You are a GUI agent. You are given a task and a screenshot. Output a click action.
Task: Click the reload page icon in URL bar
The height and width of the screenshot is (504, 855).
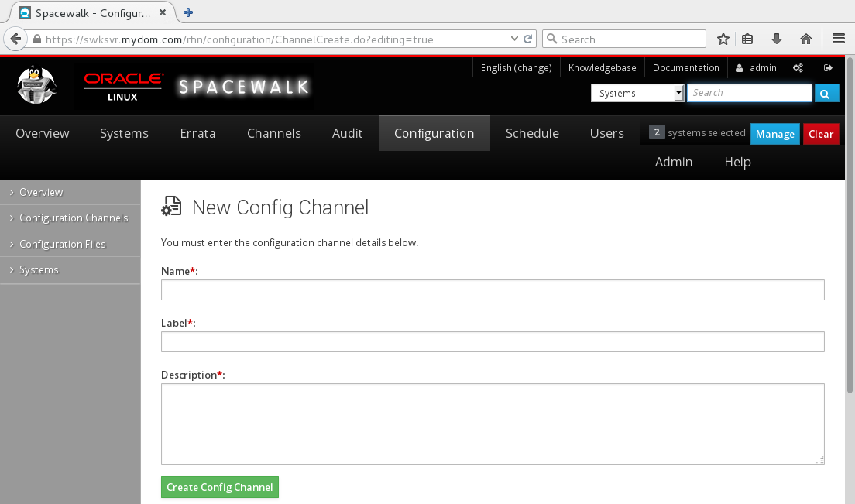[x=528, y=39]
